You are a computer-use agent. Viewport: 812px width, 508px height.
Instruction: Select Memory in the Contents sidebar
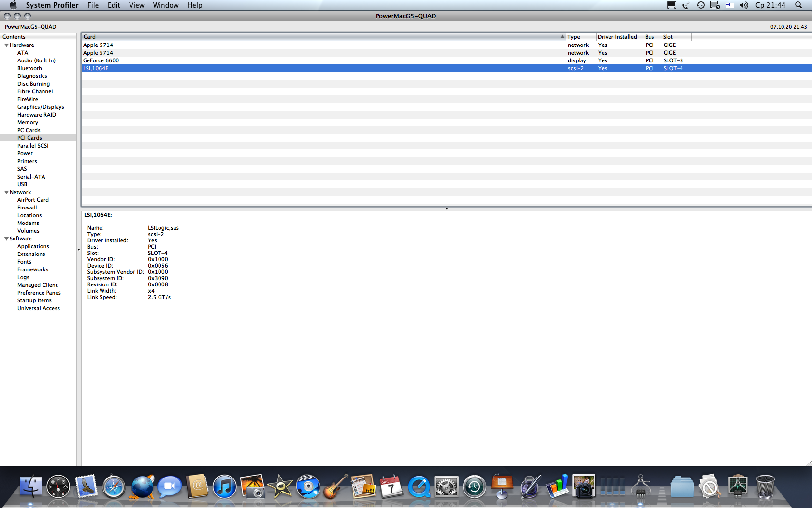click(28, 122)
